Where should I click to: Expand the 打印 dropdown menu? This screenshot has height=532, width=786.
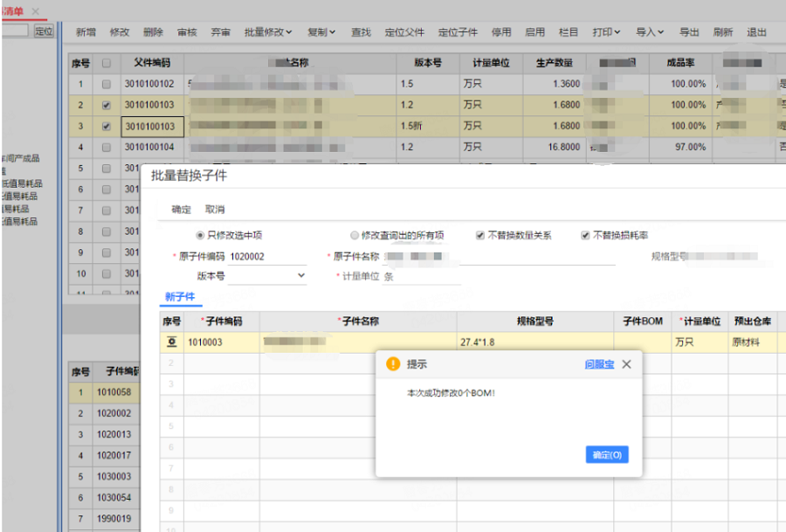606,32
